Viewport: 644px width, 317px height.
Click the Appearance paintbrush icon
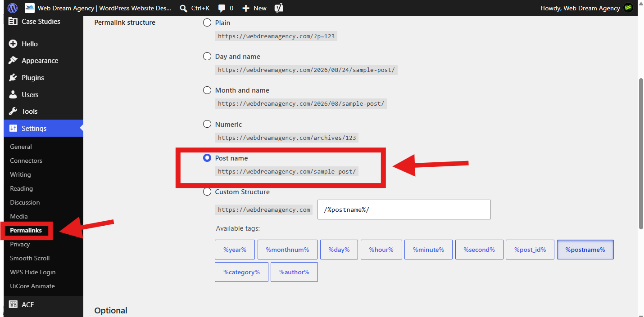click(13, 60)
